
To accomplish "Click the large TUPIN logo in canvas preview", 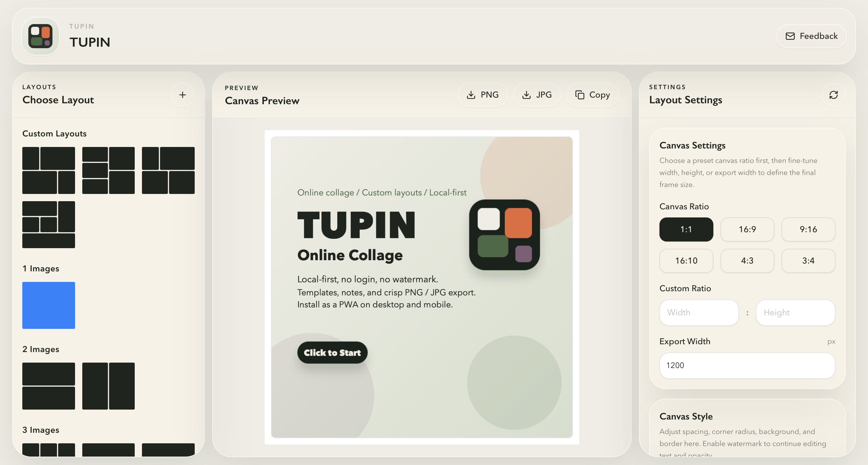I will [x=505, y=235].
